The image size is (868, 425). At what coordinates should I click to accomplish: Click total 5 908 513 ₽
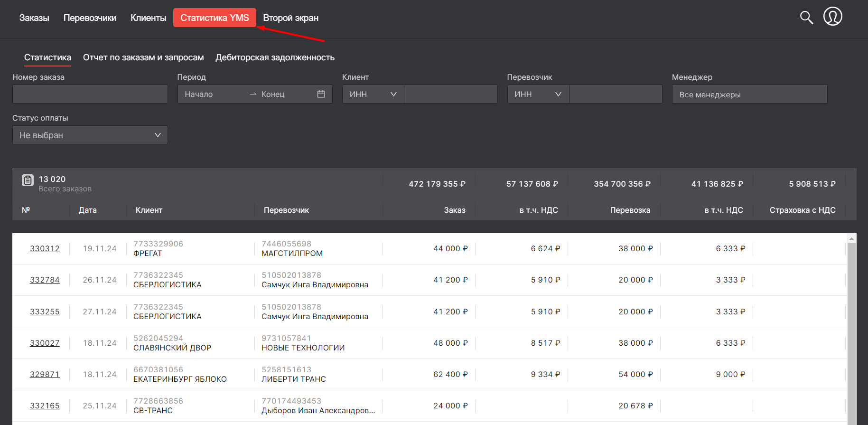pyautogui.click(x=812, y=184)
